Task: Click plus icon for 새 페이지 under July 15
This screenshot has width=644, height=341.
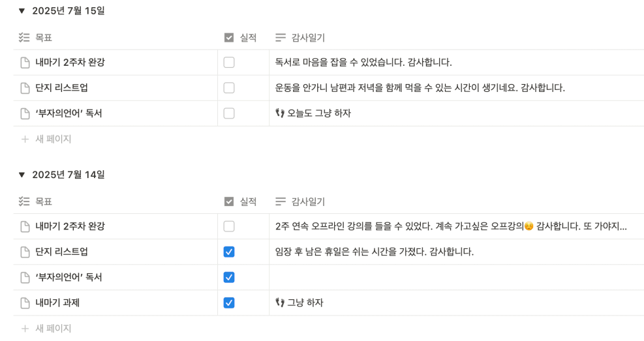Action: click(x=25, y=139)
